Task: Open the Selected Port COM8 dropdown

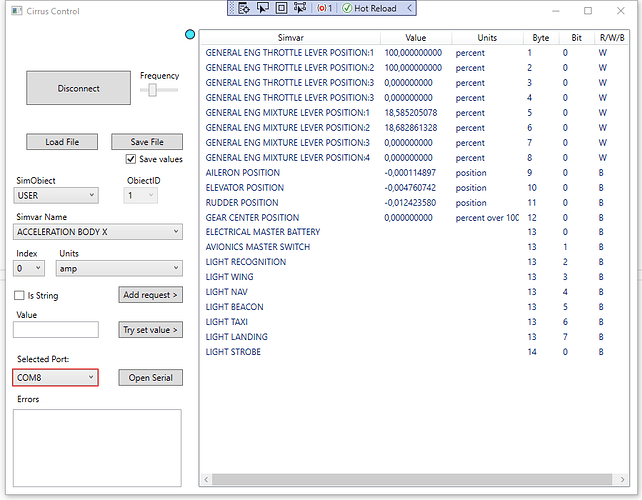Action: click(x=56, y=377)
